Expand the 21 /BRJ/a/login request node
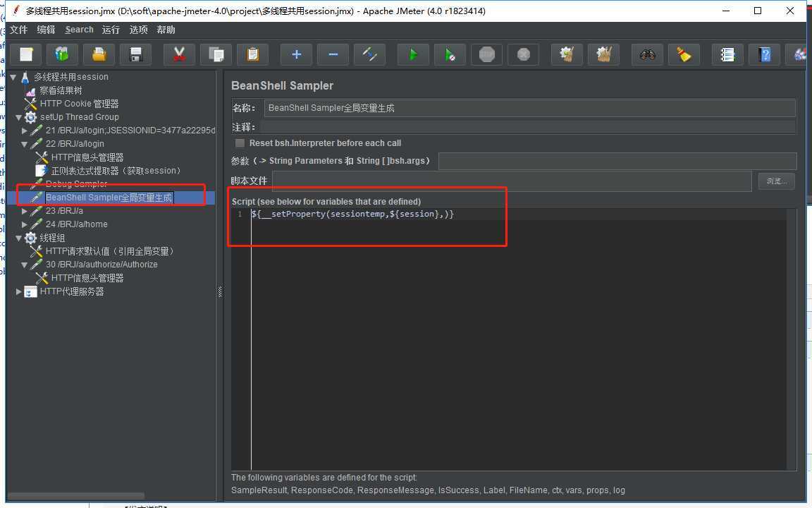The height and width of the screenshot is (508, 812). [x=25, y=131]
